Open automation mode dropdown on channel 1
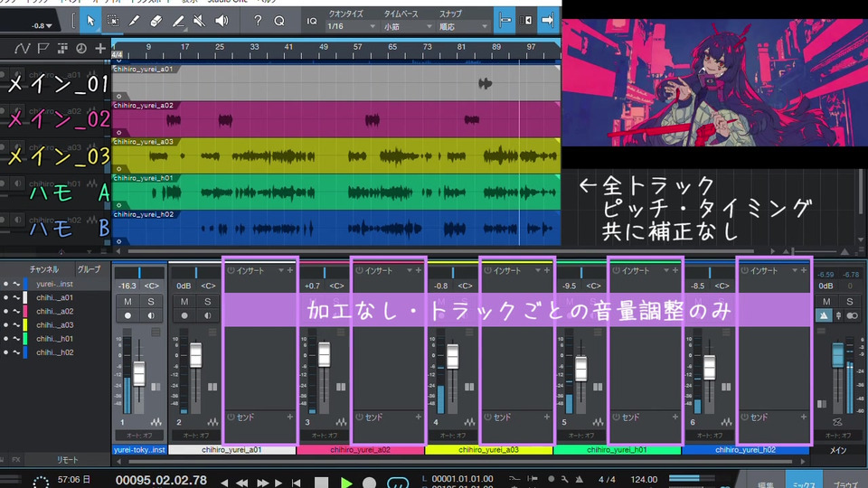The height and width of the screenshot is (488, 868). (139, 436)
